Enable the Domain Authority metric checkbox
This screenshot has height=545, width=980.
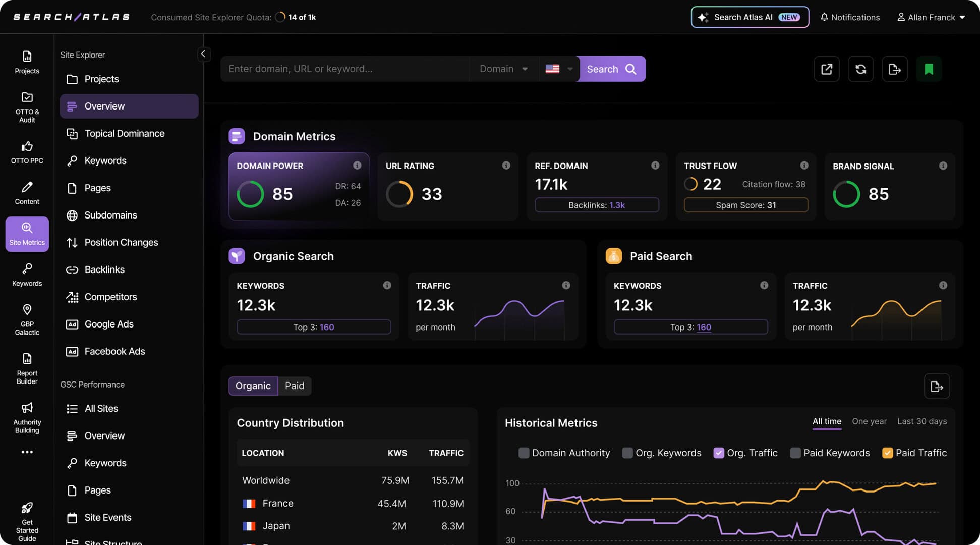click(x=524, y=453)
